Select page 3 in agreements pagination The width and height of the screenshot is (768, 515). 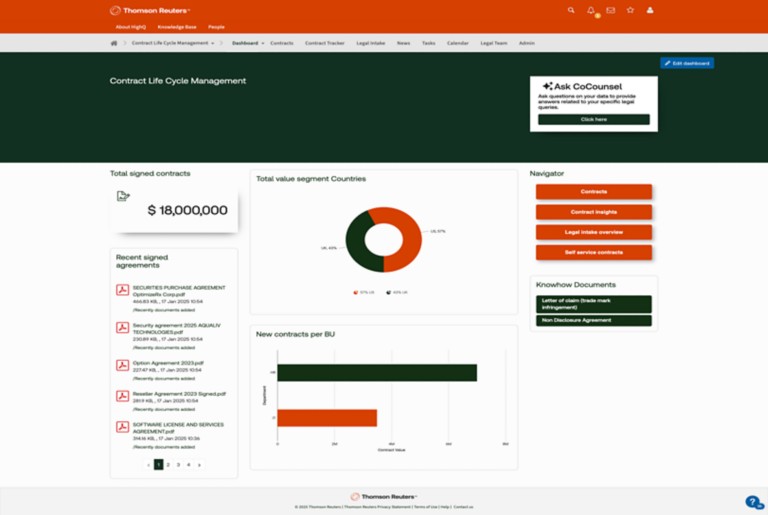click(x=178, y=465)
